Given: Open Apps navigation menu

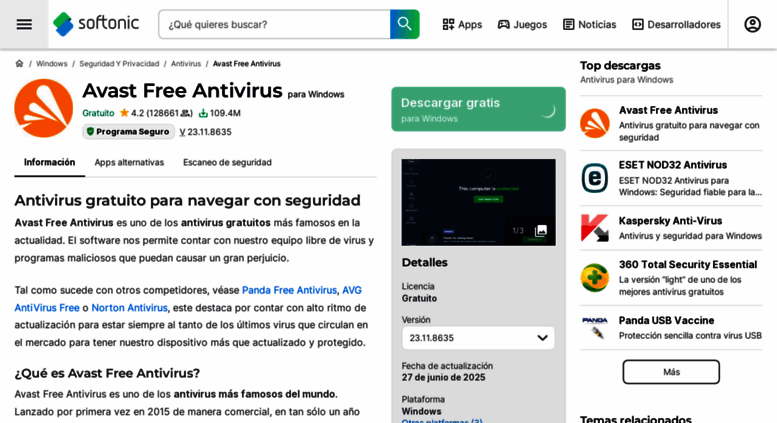Looking at the screenshot, I should [x=462, y=24].
